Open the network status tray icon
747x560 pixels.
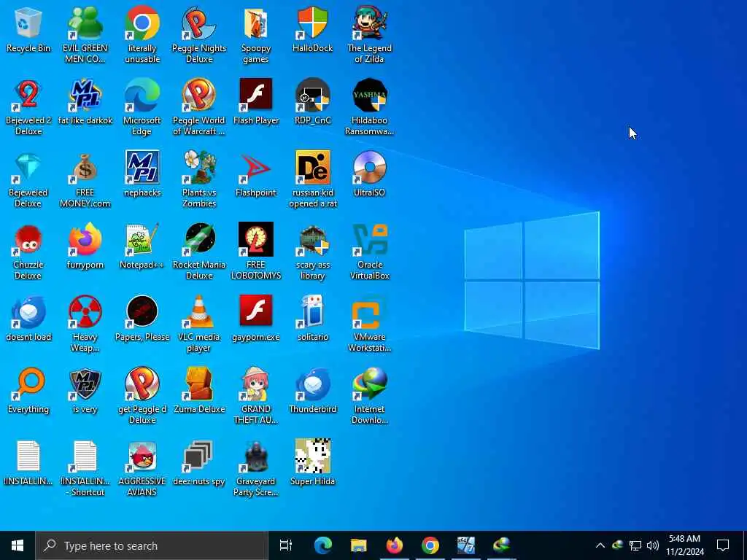635,545
